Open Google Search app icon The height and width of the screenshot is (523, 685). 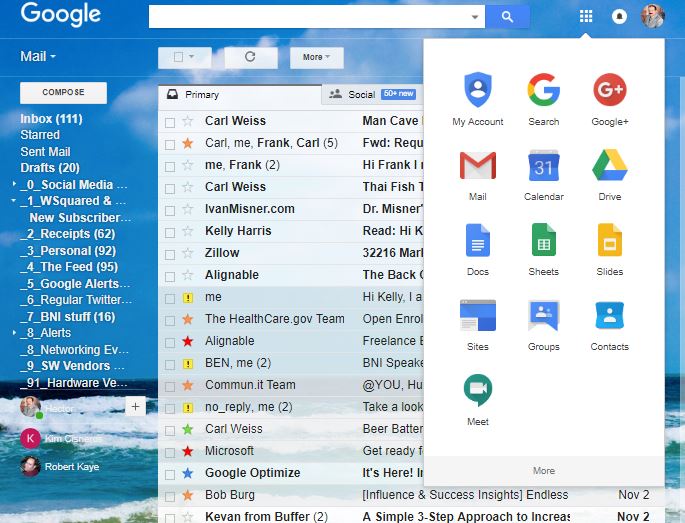543,99
